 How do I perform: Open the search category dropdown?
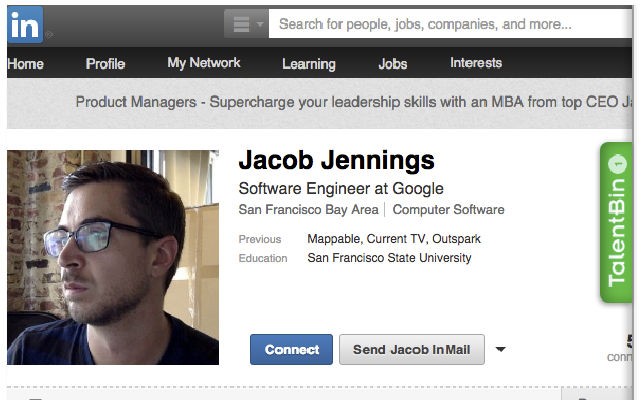click(x=245, y=24)
